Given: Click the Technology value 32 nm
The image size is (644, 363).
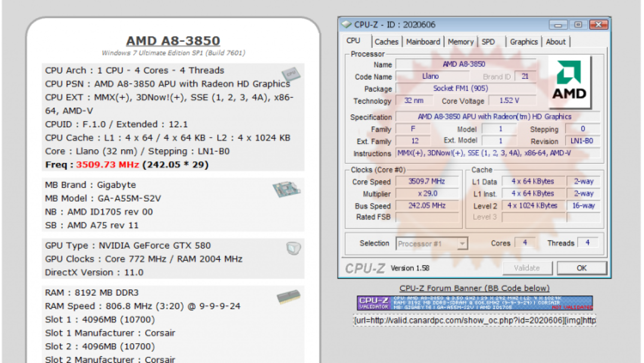Looking at the screenshot, I should [414, 101].
